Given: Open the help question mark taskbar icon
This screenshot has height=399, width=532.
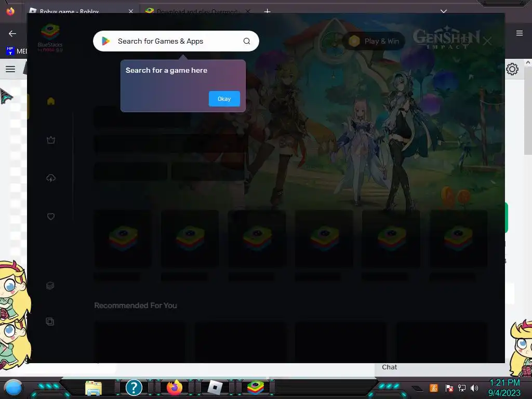Looking at the screenshot, I should [134, 388].
